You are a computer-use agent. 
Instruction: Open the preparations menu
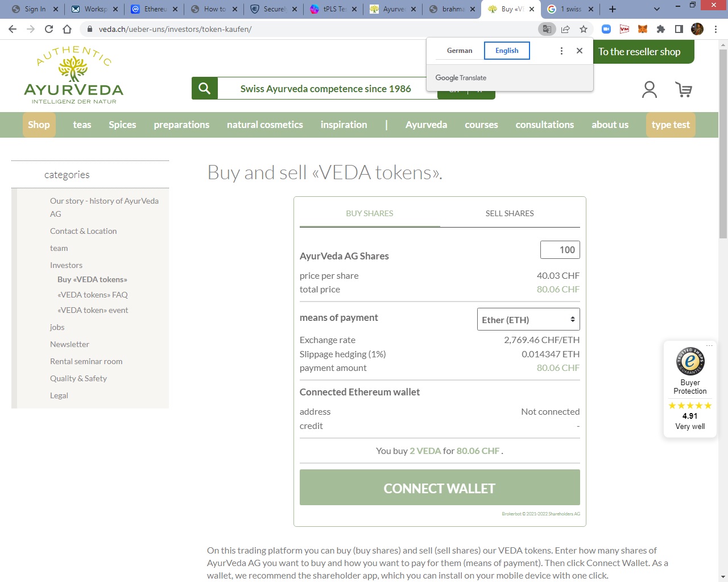click(181, 125)
